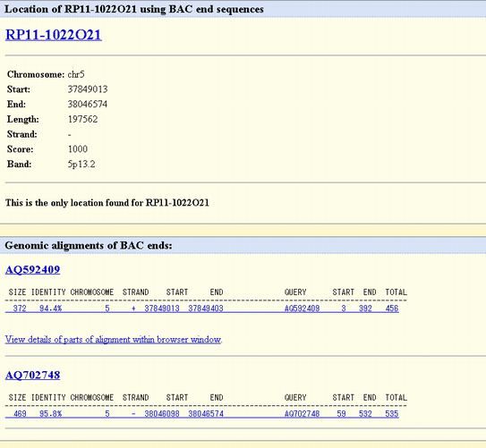Viewport: 486px width, 448px height.
Task: Click the total value 456
Action: (392, 309)
